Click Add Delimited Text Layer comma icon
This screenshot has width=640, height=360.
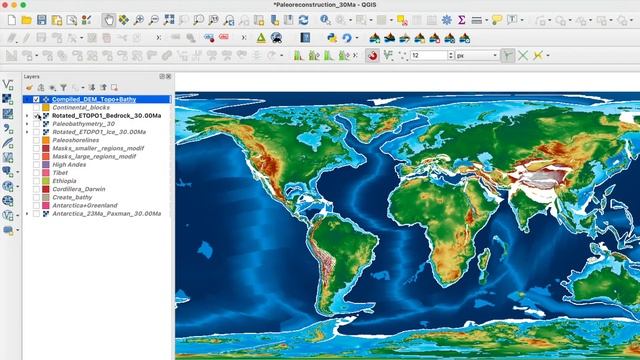tap(8, 128)
